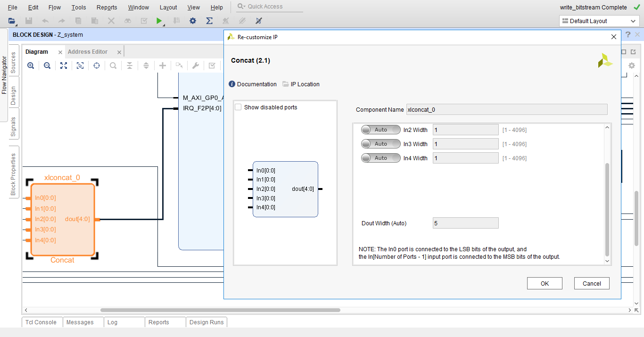Open Settings via the gear toolbar icon
644x337 pixels.
click(192, 21)
